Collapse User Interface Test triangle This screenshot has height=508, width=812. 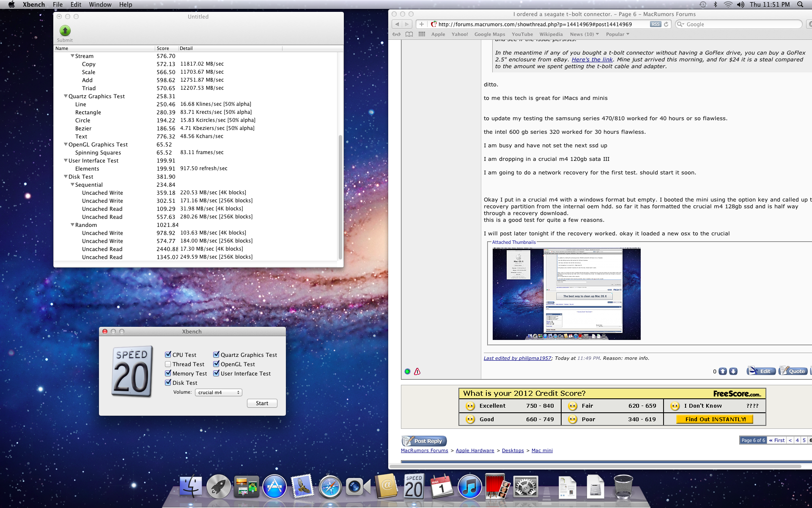pos(66,160)
